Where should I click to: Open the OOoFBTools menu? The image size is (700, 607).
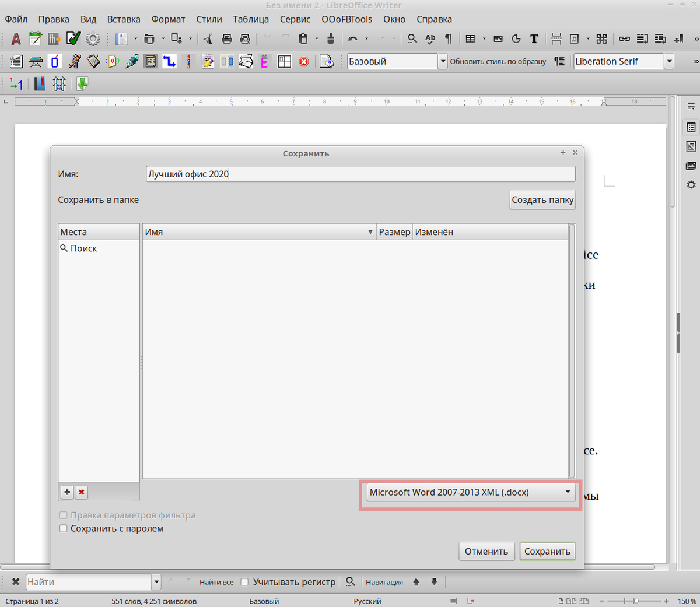pyautogui.click(x=346, y=19)
